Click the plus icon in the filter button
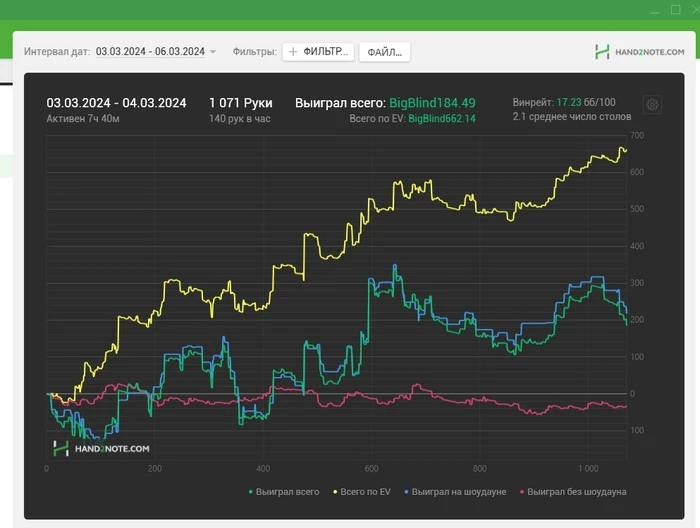This screenshot has height=528, width=700. [x=293, y=52]
